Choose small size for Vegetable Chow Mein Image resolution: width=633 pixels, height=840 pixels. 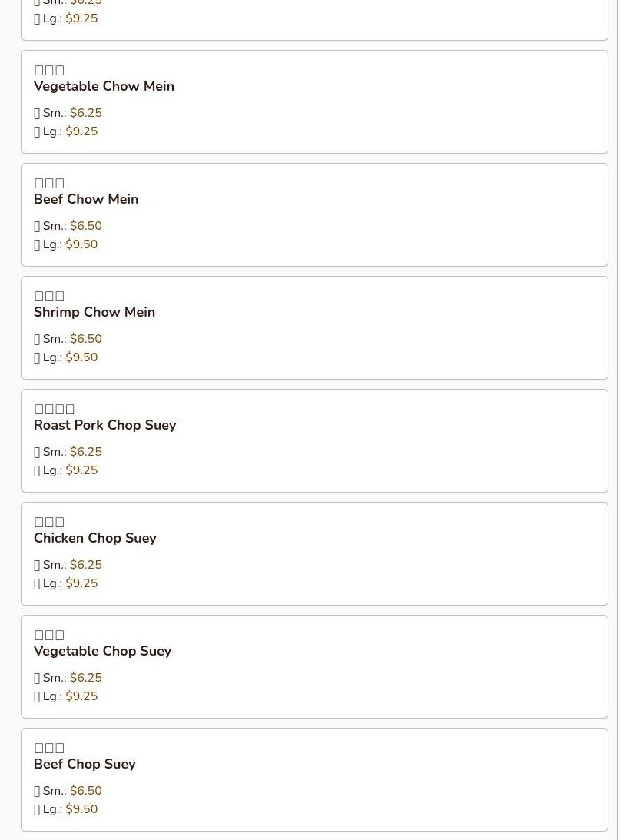[x=68, y=113]
